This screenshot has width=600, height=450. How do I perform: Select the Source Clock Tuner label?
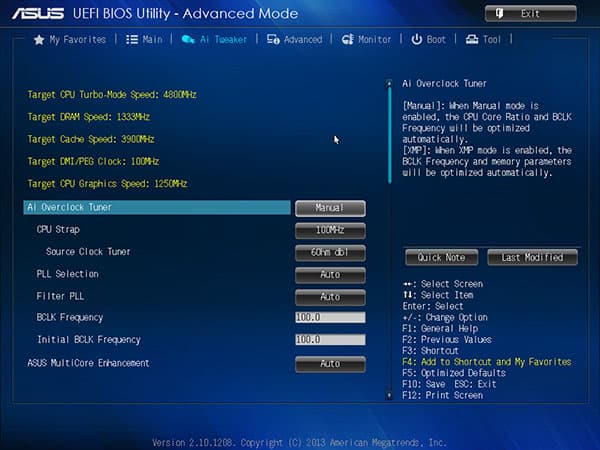88,252
